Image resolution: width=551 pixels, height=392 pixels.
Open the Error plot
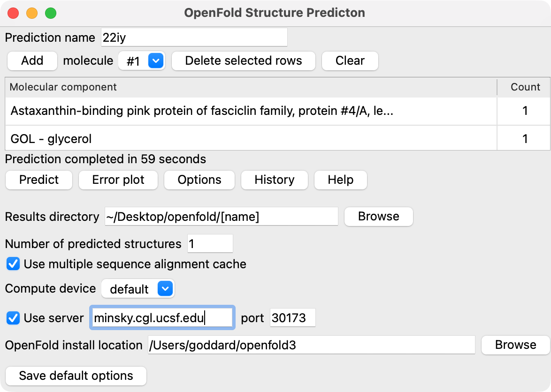pyautogui.click(x=118, y=180)
